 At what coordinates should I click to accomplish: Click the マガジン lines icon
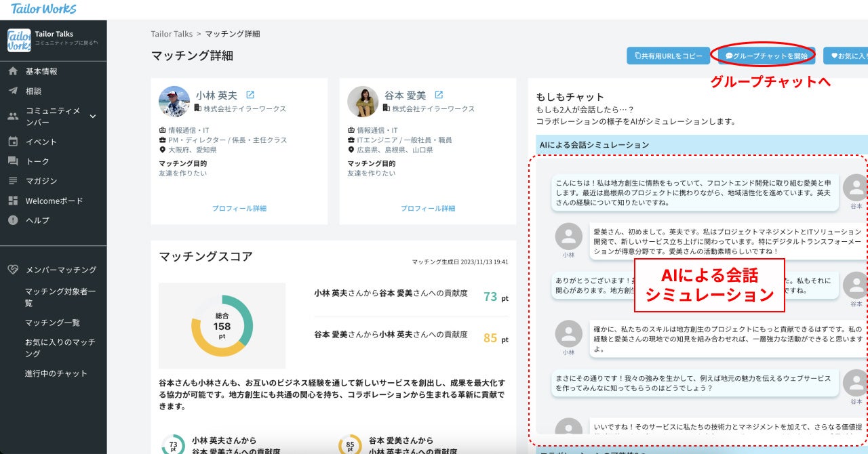click(x=13, y=181)
